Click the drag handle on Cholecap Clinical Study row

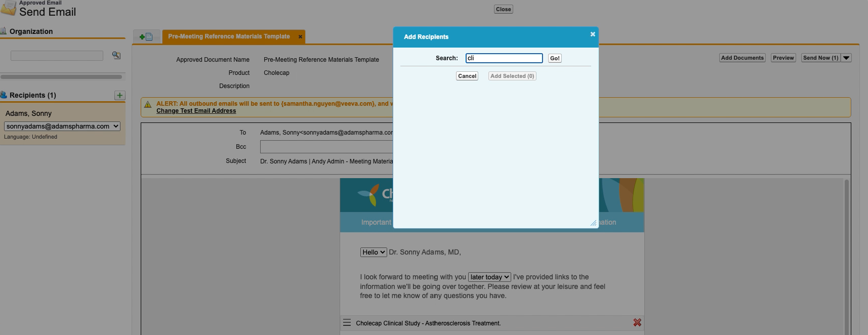(347, 323)
